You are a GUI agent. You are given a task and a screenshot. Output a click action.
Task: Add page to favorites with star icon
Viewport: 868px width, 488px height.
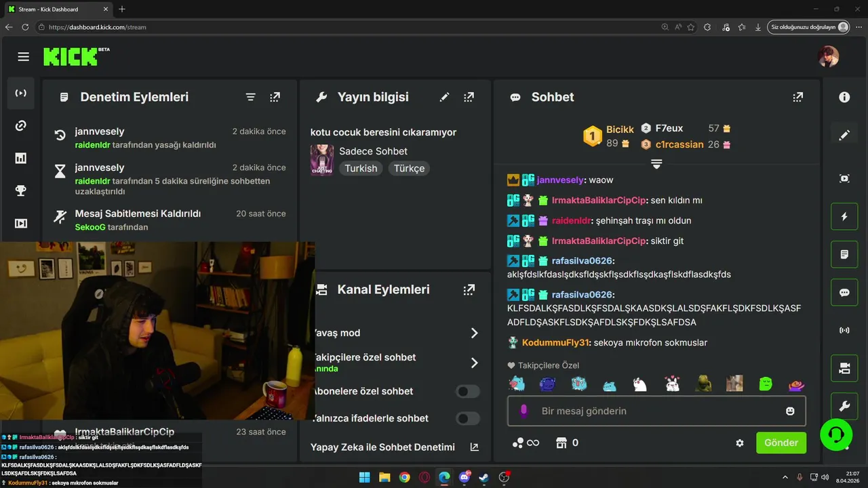point(691,27)
